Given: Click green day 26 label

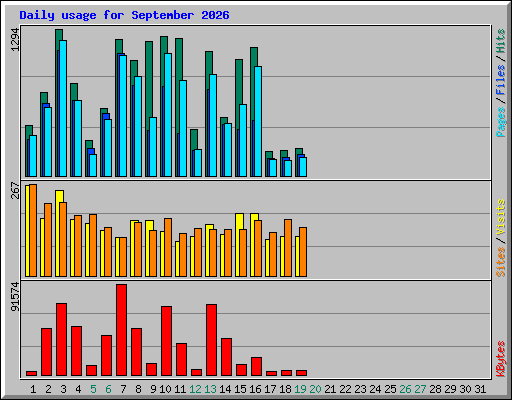Looking at the screenshot, I should pyautogui.click(x=405, y=389).
